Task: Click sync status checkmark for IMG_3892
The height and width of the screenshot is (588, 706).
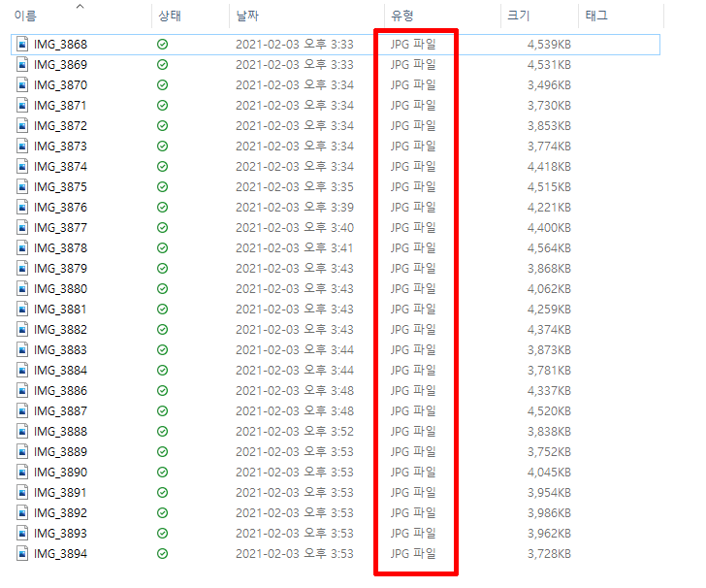Action: (163, 512)
